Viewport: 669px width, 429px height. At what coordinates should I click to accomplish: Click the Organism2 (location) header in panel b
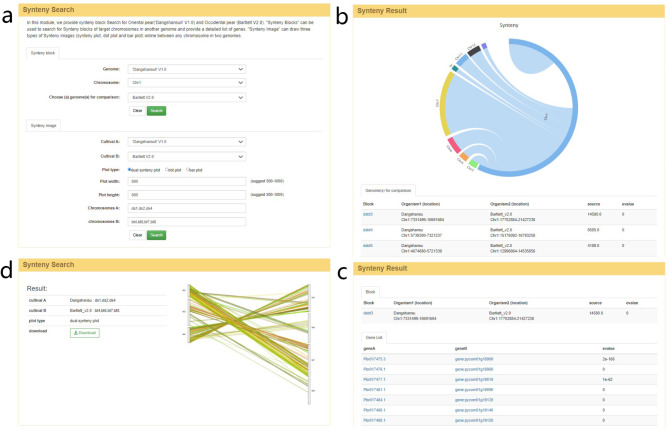click(509, 204)
